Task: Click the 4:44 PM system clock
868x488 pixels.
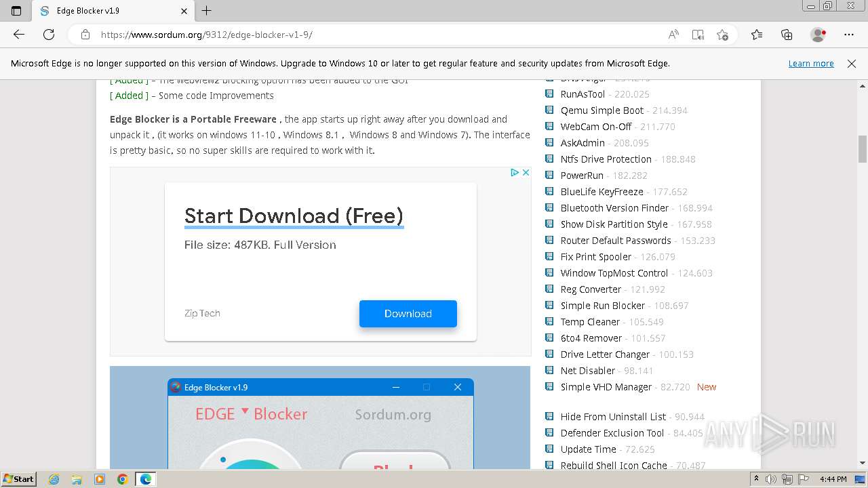Action: coord(833,479)
